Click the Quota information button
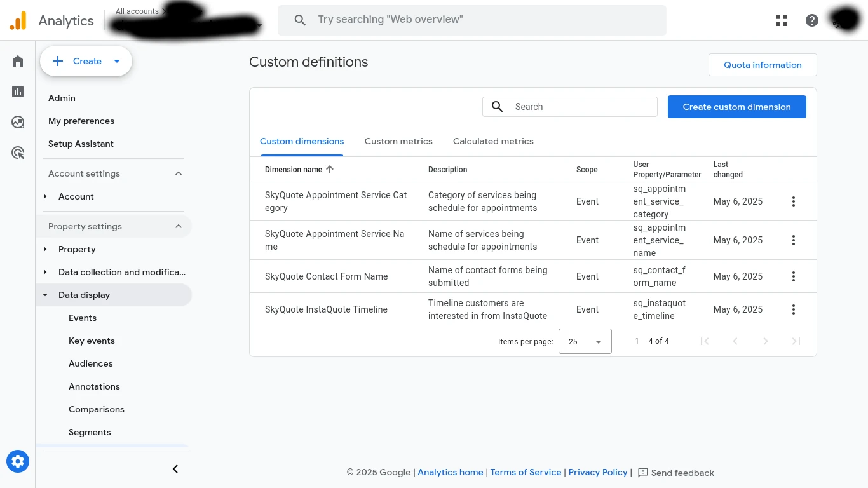The image size is (868, 488). pyautogui.click(x=763, y=65)
